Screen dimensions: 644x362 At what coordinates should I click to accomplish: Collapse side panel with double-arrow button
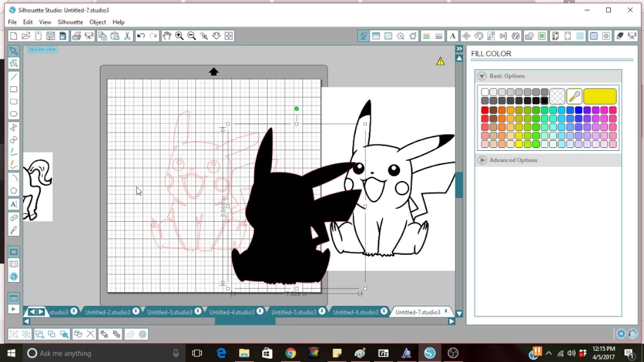459,49
